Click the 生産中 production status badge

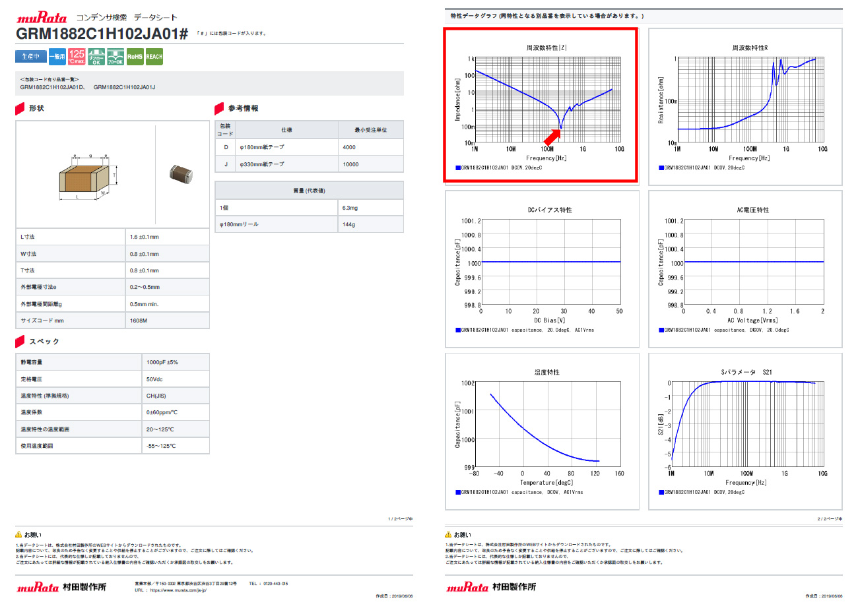pos(31,57)
